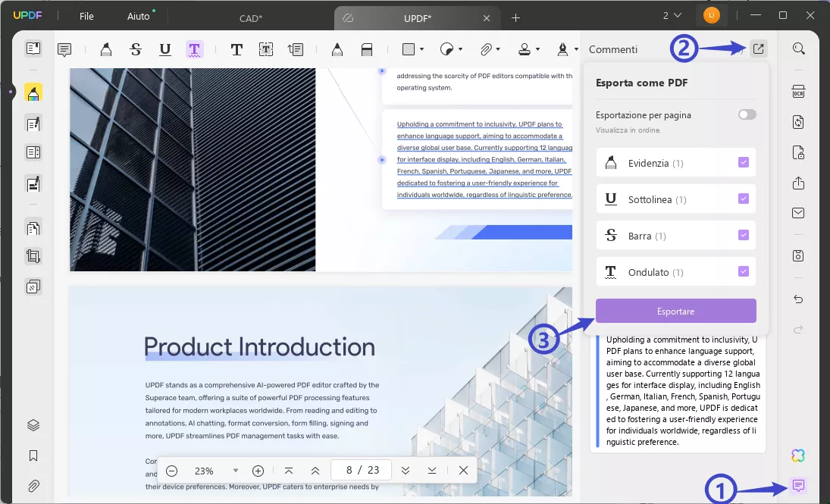
Task: Open the Crop pages tool in left sidebar
Action: [33, 257]
